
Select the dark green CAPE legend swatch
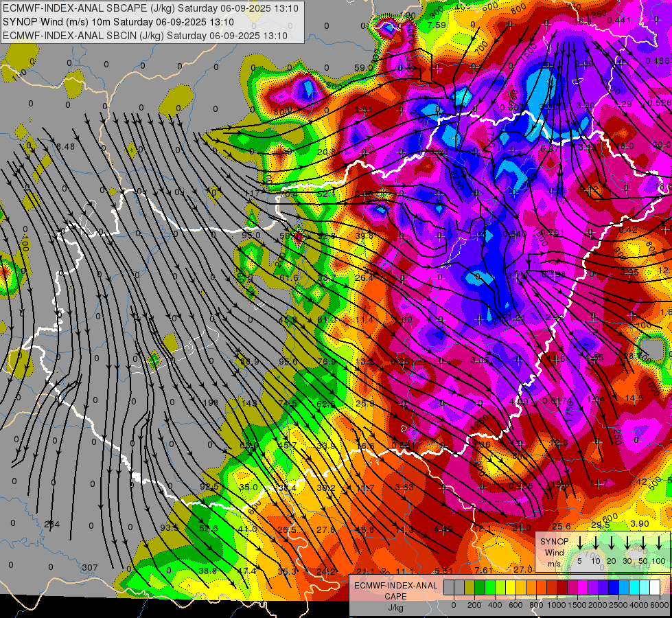click(480, 588)
